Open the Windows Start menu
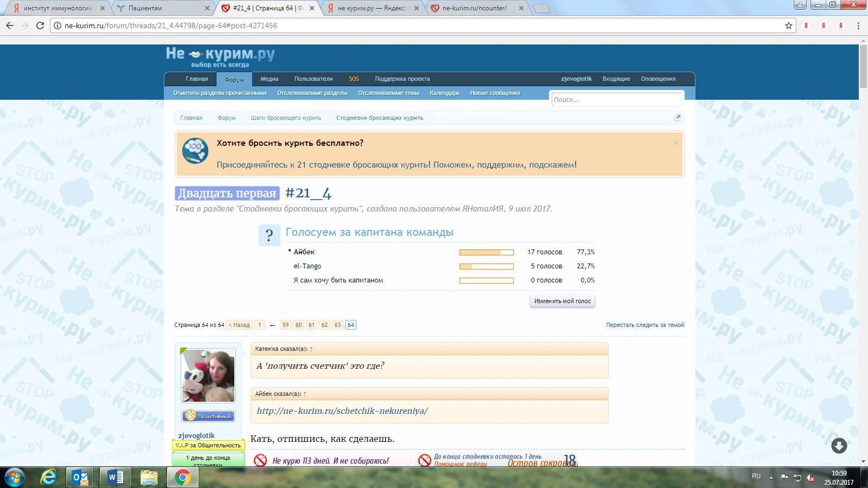The image size is (868, 488). (x=15, y=477)
